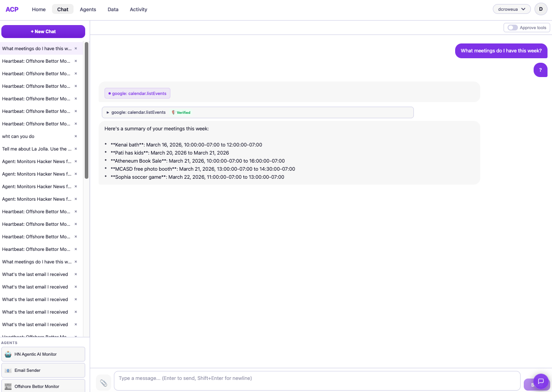This screenshot has width=552, height=392.
Task: Select the Email Sender envelope icon
Action: pyautogui.click(x=8, y=370)
